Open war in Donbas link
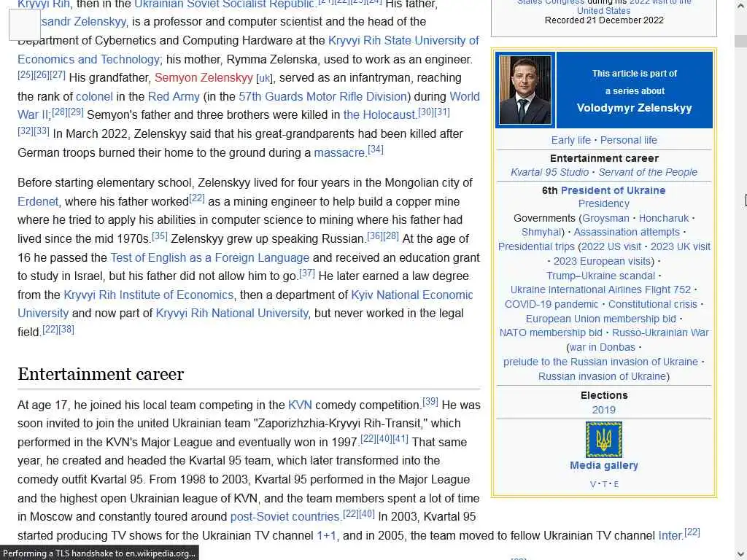Screen dimensions: 747x560 (x=602, y=348)
